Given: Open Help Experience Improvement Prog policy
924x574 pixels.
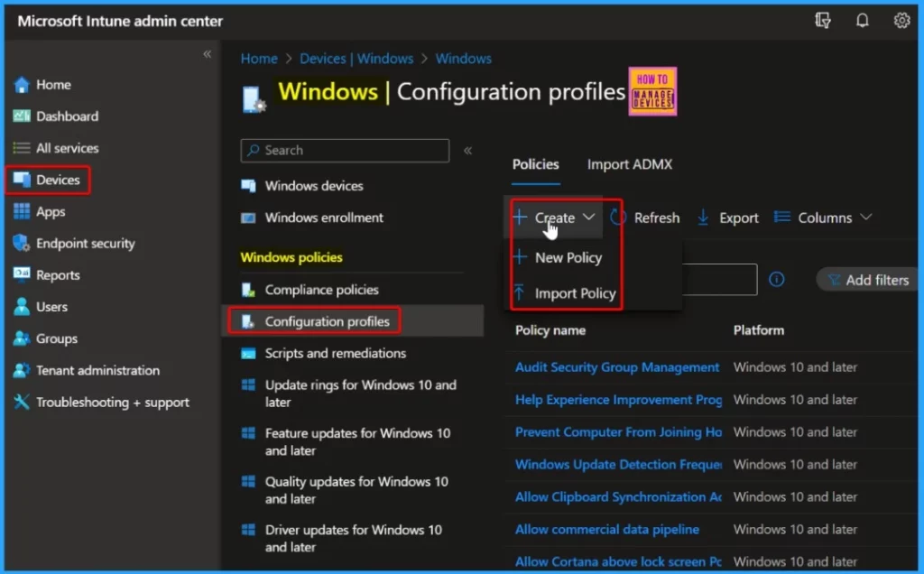Looking at the screenshot, I should [618, 400].
